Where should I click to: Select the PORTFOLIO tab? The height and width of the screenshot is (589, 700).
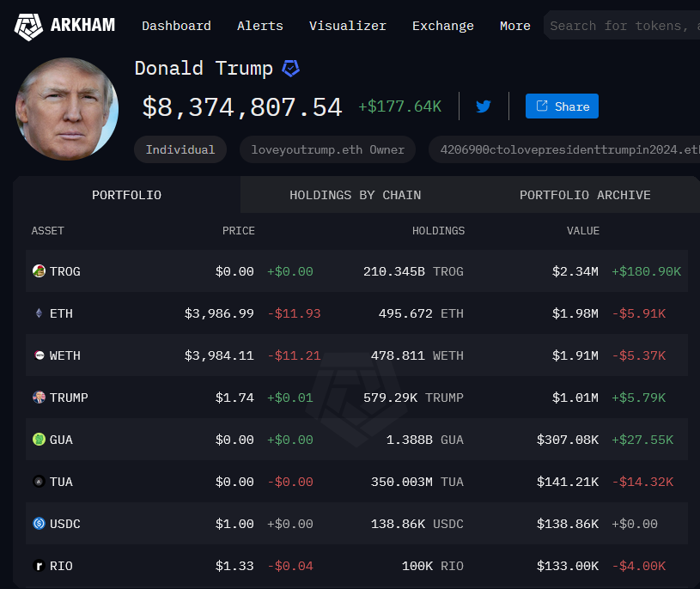127,195
